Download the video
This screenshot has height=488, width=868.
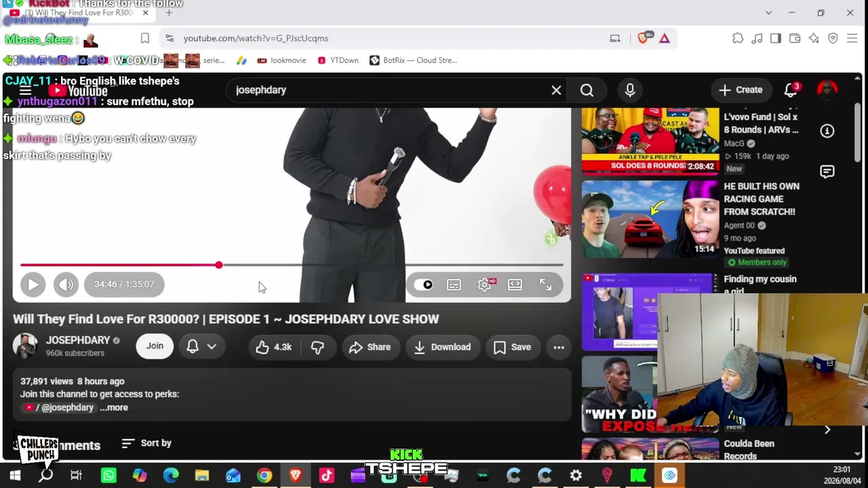point(442,347)
